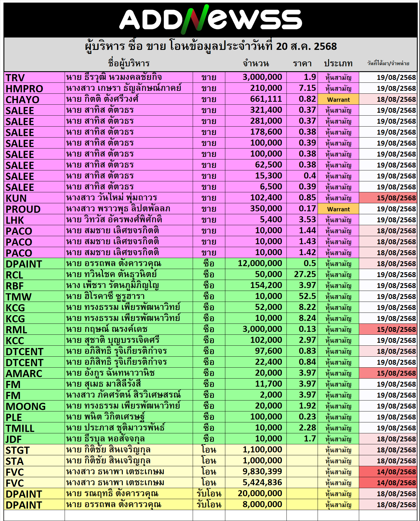The height and width of the screenshot is (521, 420).
Task: Click the ประเภท column header
Action: coord(338,63)
